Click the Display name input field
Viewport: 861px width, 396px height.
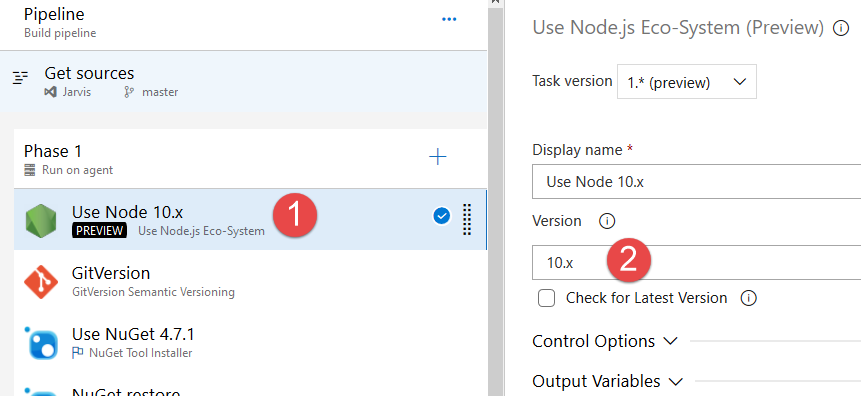pyautogui.click(x=696, y=181)
